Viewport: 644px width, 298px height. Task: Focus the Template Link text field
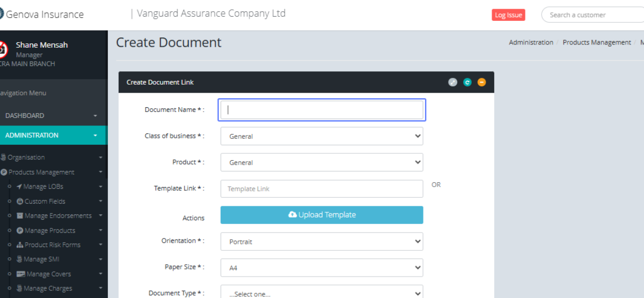pyautogui.click(x=321, y=189)
